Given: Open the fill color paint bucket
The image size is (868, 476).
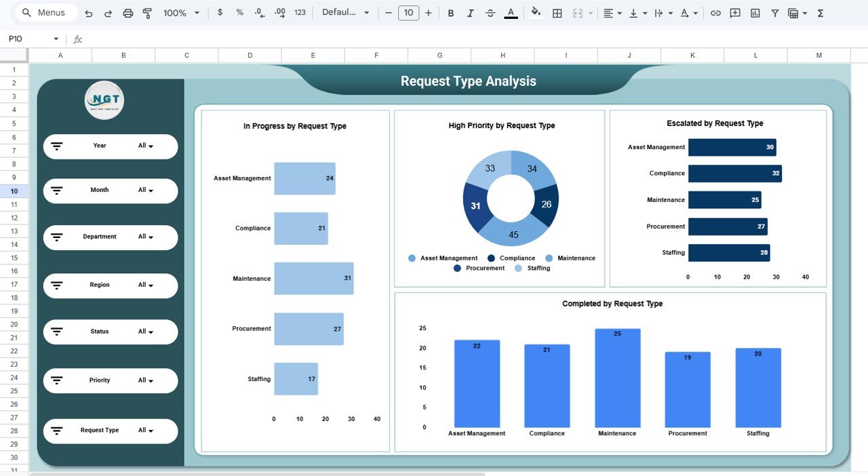Looking at the screenshot, I should click(x=536, y=13).
